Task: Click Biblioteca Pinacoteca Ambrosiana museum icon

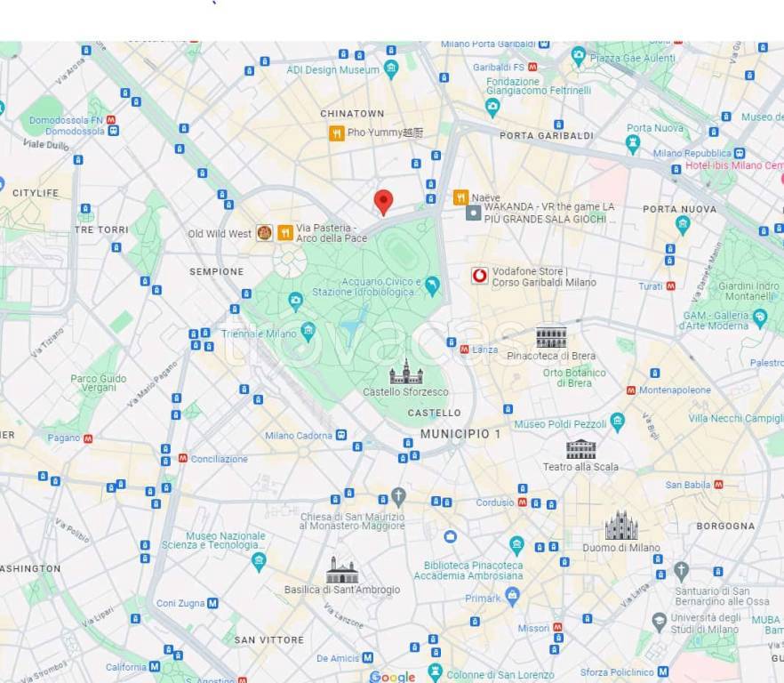Action: click(516, 546)
